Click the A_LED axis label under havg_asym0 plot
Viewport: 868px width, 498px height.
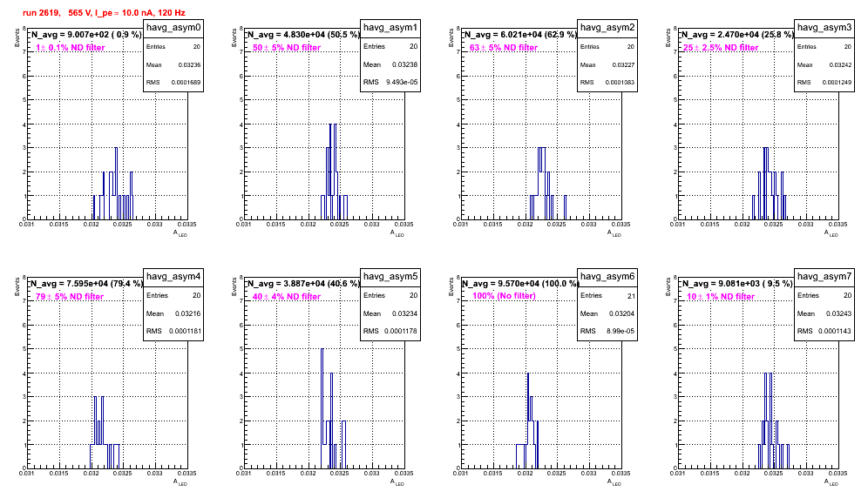pyautogui.click(x=180, y=233)
